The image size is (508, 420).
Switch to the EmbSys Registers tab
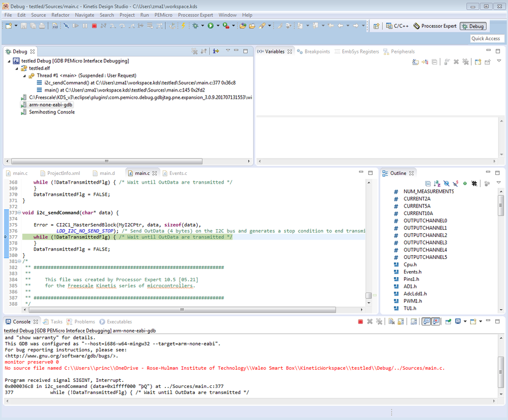pos(356,51)
